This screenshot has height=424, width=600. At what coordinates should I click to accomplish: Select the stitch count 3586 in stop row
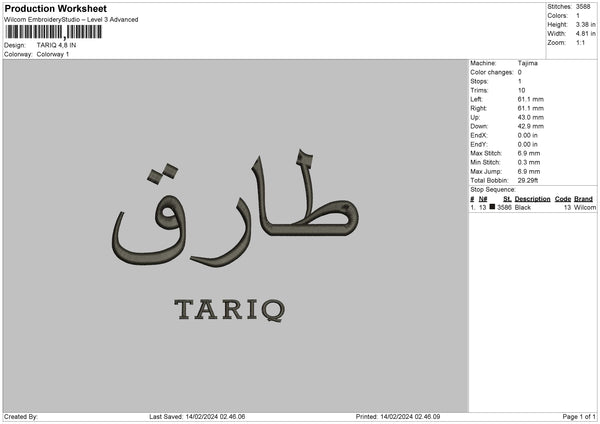click(x=504, y=207)
